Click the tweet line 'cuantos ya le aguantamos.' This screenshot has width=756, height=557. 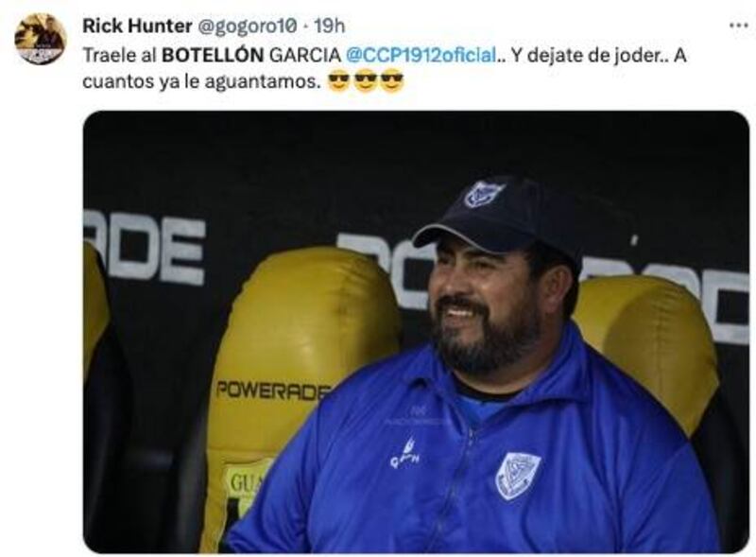(201, 81)
